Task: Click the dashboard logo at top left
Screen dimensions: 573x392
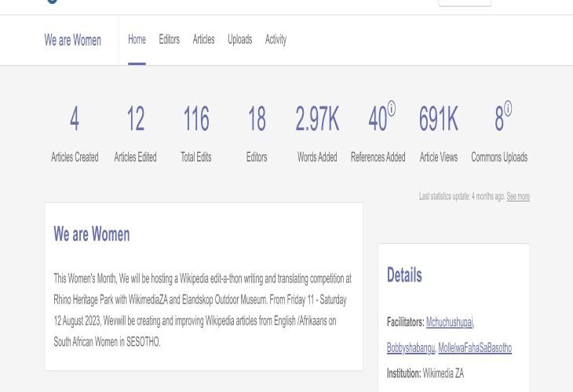Action: click(x=52, y=2)
